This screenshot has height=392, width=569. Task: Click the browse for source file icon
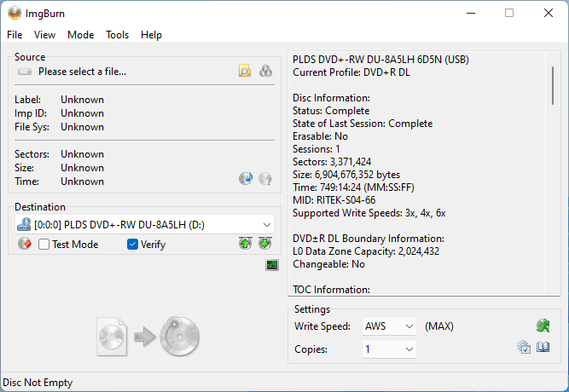pos(245,72)
